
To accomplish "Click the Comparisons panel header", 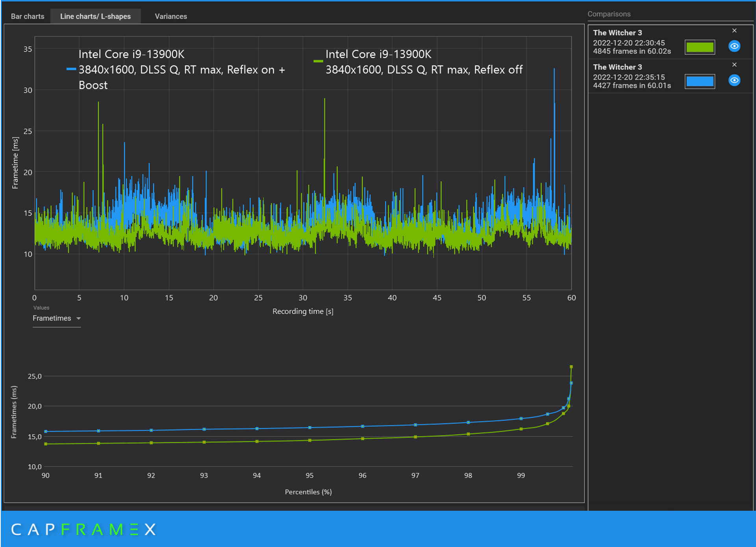I will tap(609, 14).
